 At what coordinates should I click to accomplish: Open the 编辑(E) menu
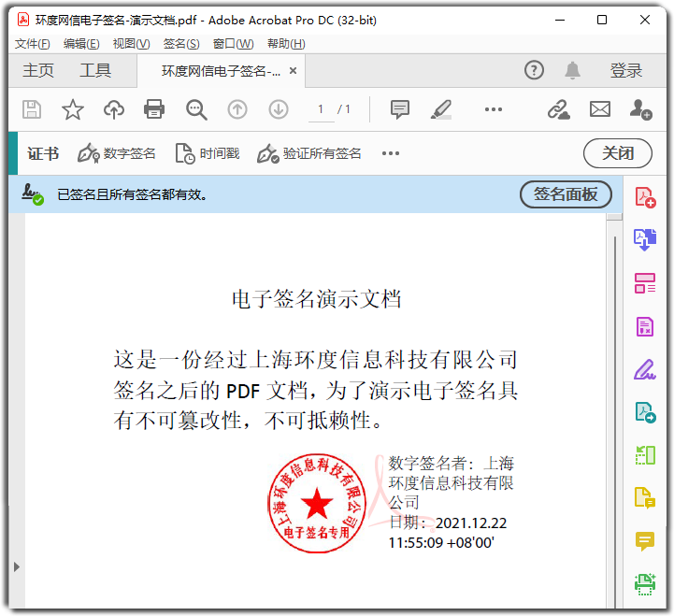pyautogui.click(x=81, y=44)
